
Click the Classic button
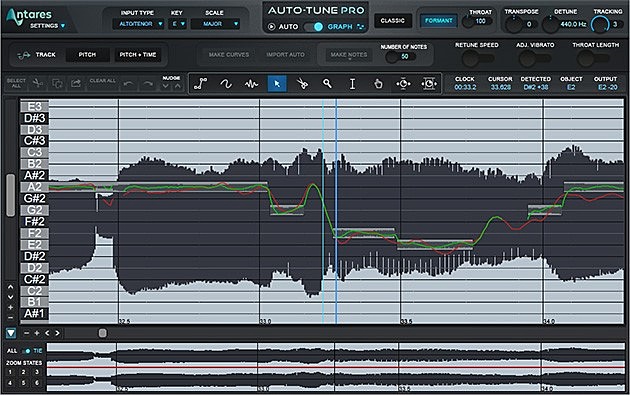(x=393, y=20)
